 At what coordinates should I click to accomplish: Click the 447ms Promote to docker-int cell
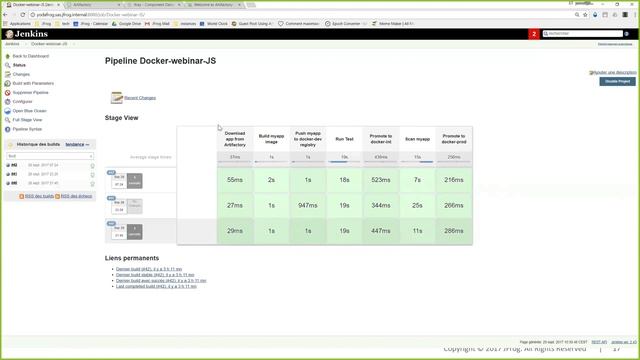381,231
